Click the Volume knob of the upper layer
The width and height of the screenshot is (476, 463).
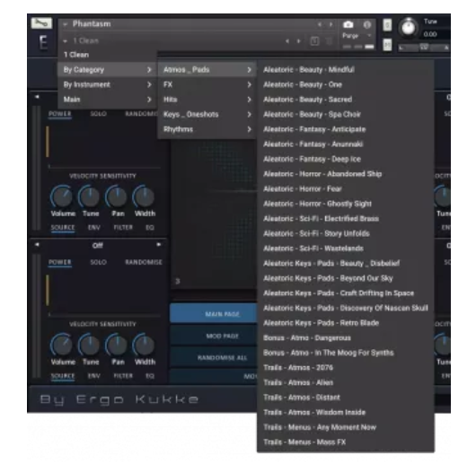click(x=62, y=197)
